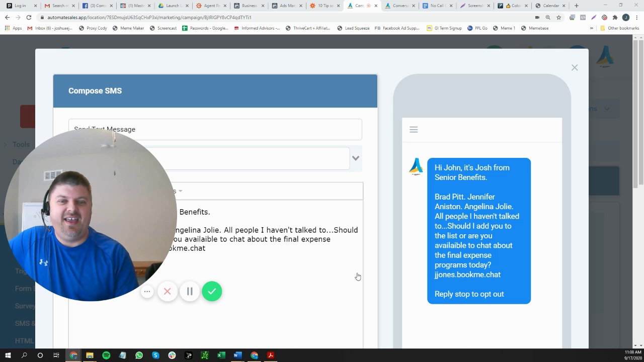The width and height of the screenshot is (644, 362).
Task: Open the Apps bookmark shortcut
Action: (13, 28)
